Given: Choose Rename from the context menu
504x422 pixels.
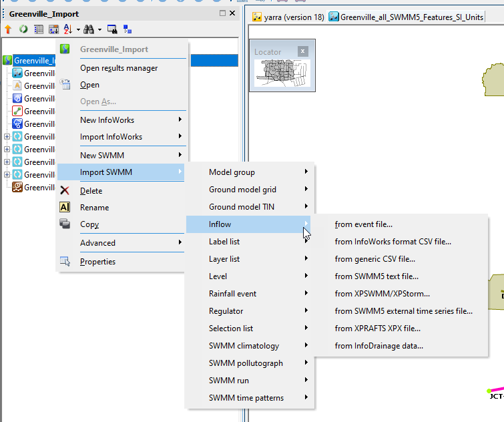Looking at the screenshot, I should pos(121,208).
